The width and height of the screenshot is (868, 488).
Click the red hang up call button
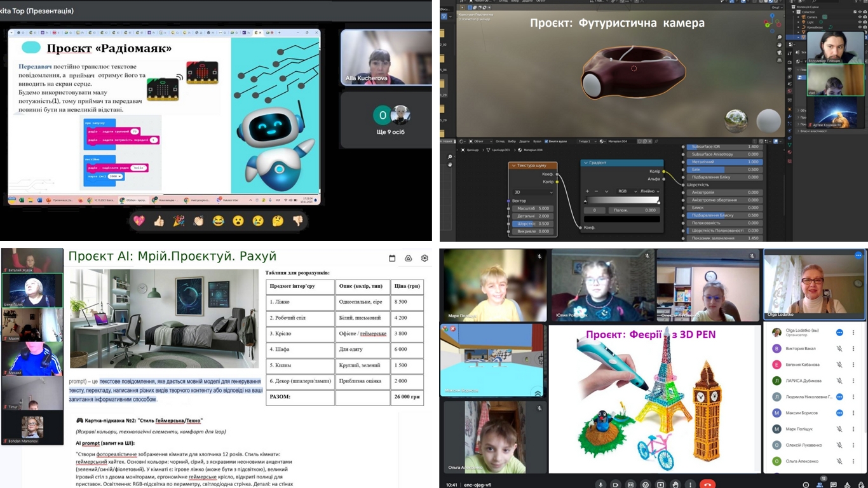706,484
